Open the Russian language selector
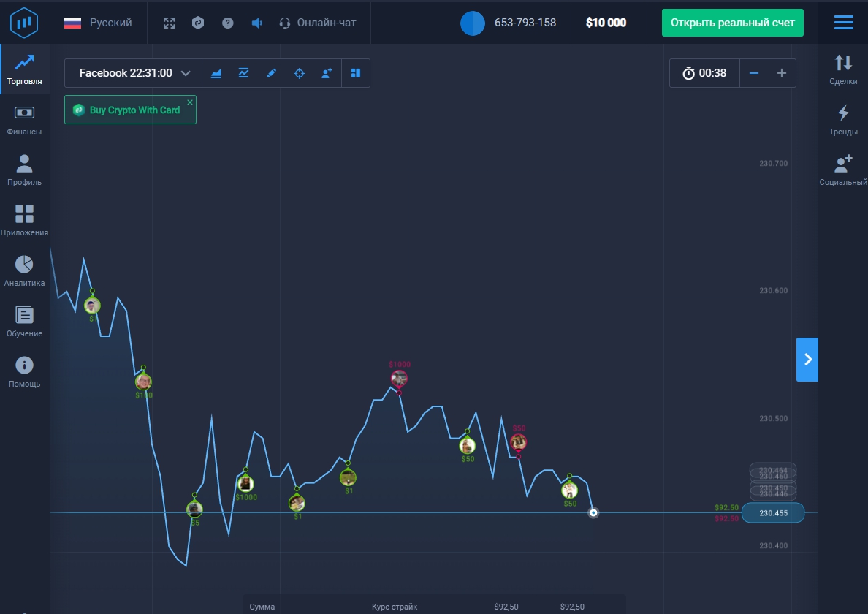Image resolution: width=868 pixels, height=614 pixels. 98,23
